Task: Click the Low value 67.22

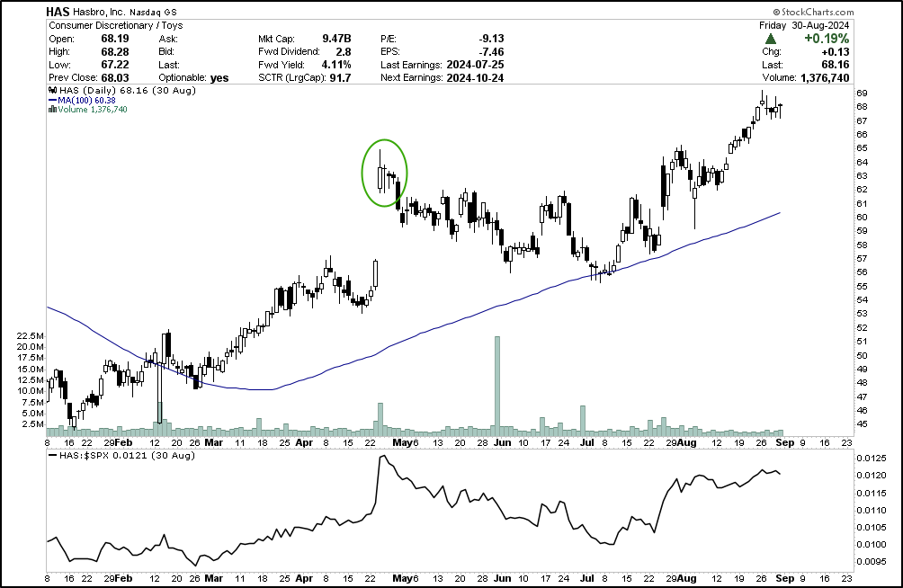Action: [115, 65]
